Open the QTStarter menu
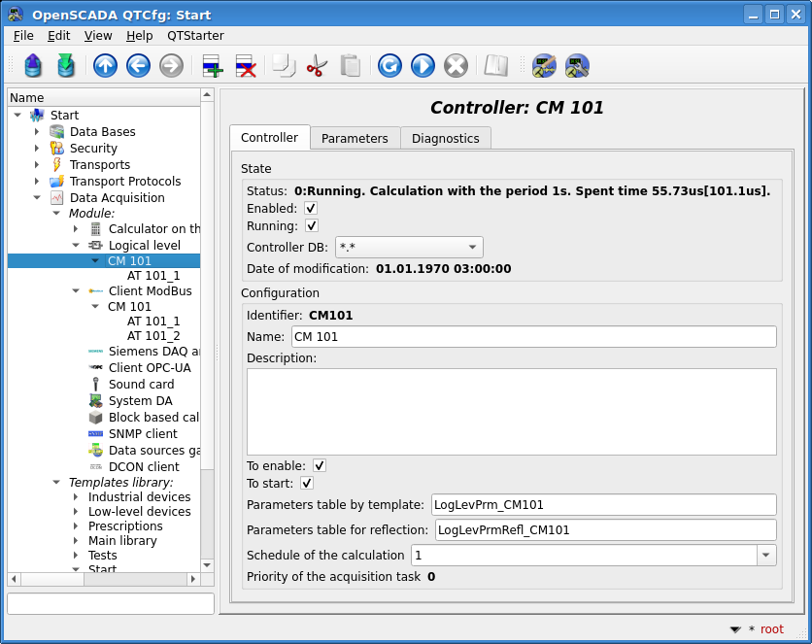Screen dimensions: 812x644 [x=195, y=36]
